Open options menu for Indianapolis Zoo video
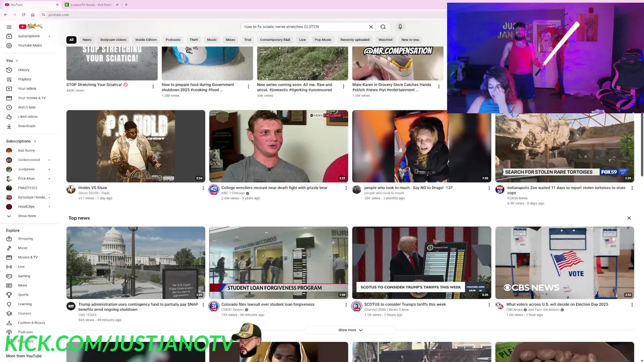 [x=632, y=188]
